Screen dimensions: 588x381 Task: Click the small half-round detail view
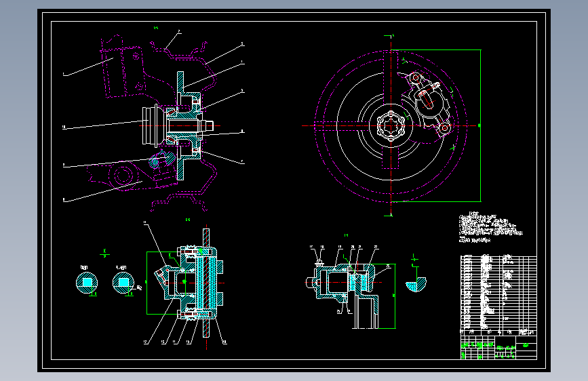coord(416,284)
